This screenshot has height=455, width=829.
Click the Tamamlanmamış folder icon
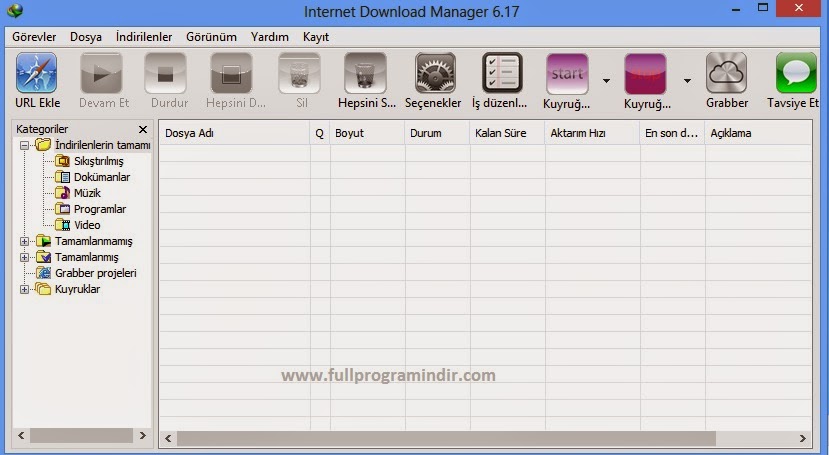pyautogui.click(x=43, y=241)
